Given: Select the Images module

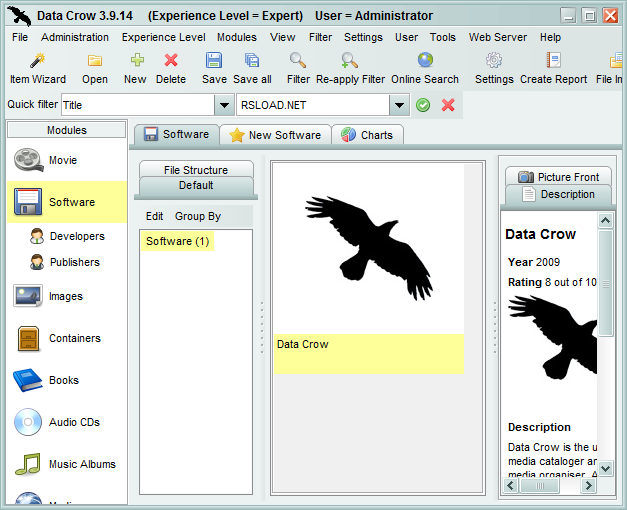Looking at the screenshot, I should pos(66,296).
